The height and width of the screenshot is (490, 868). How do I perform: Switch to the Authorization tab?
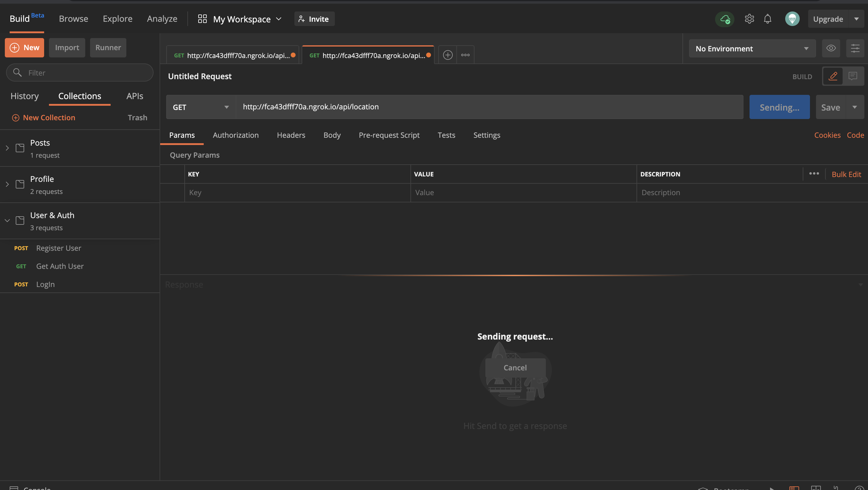click(x=235, y=135)
